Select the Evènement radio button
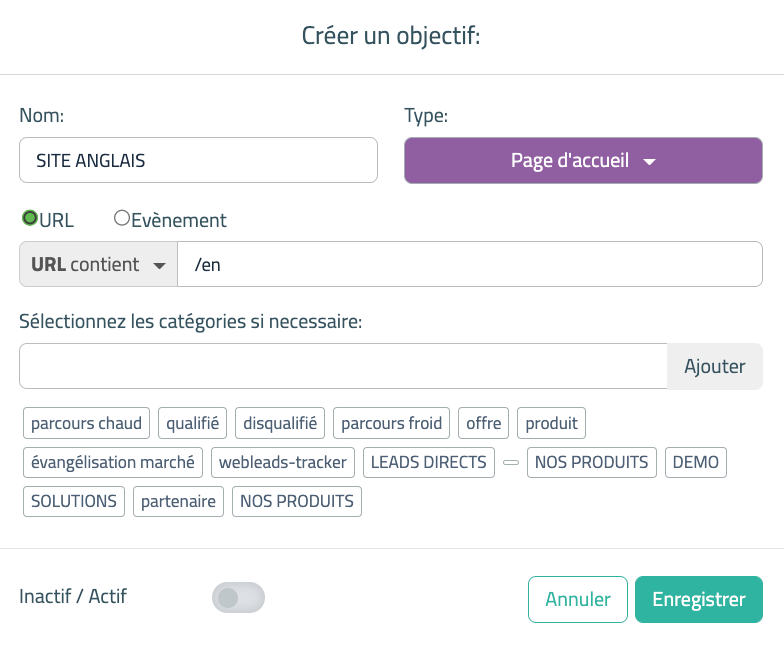This screenshot has width=784, height=648. pos(122,218)
